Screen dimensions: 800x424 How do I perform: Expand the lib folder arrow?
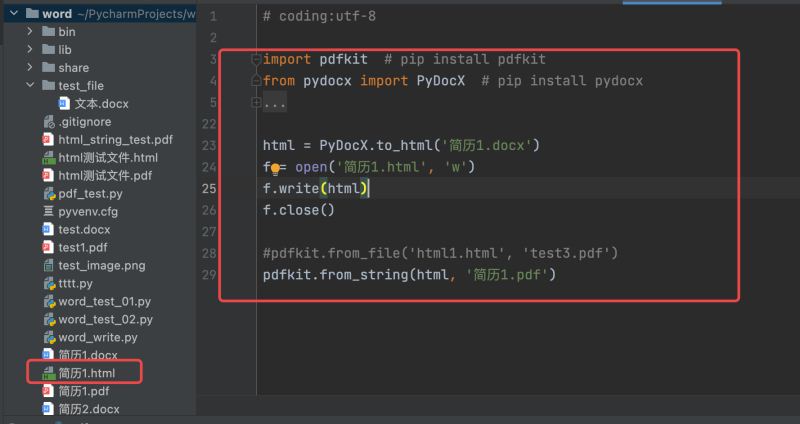point(31,50)
